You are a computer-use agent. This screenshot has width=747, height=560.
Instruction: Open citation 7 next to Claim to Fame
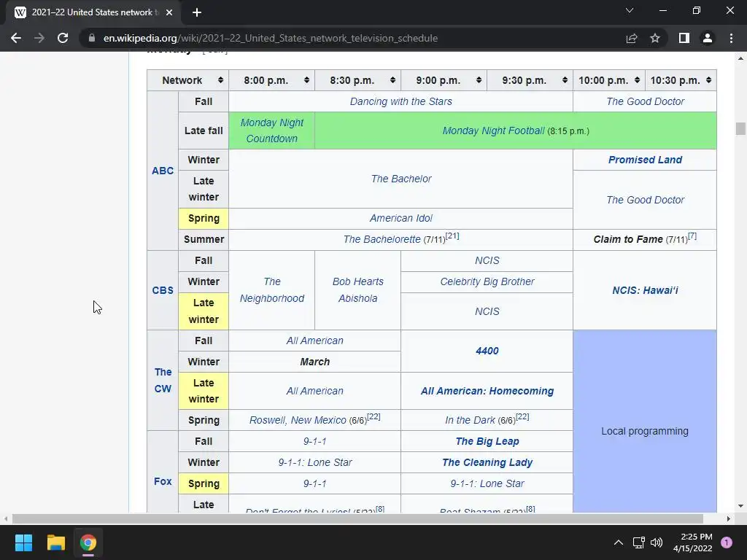click(x=692, y=236)
